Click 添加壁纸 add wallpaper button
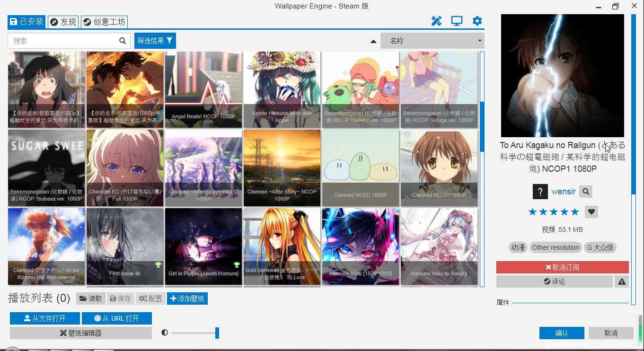This screenshot has height=351, width=644. [x=187, y=298]
